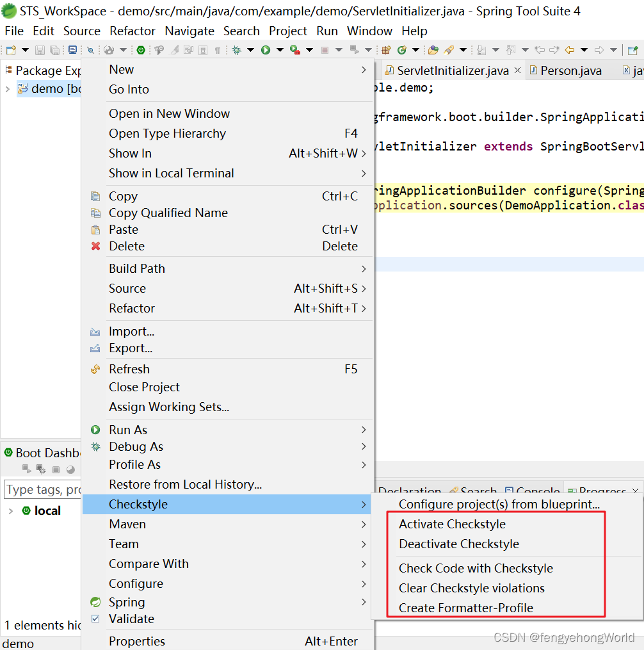Open dropdown arrow next to New Java Class icon

coord(415,50)
